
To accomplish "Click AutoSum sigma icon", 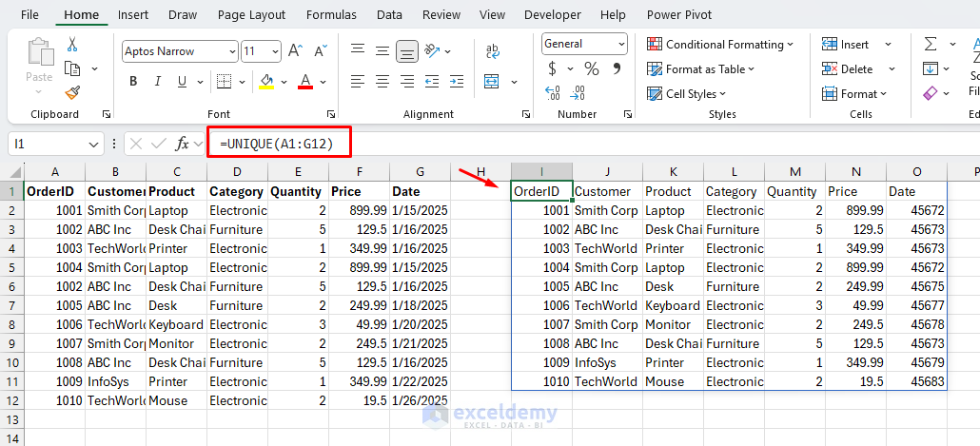I will (x=931, y=44).
